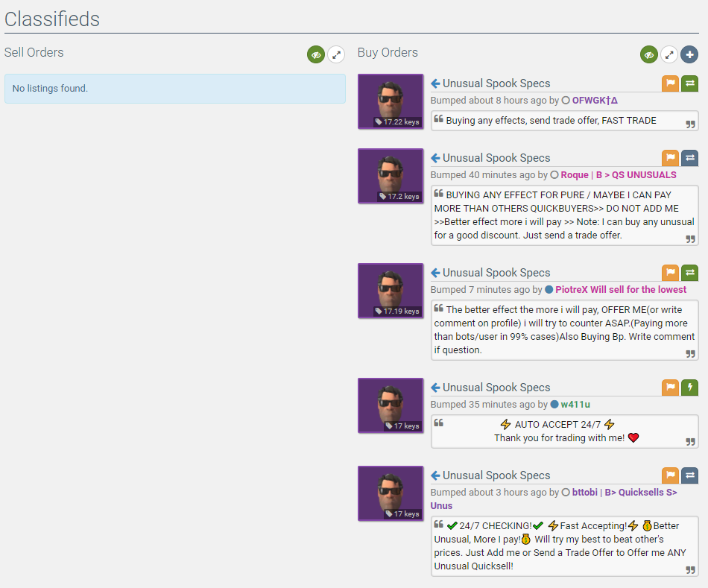Click 'Bumped 40 minutes ago' text
This screenshot has width=708, height=588.
coord(483,175)
